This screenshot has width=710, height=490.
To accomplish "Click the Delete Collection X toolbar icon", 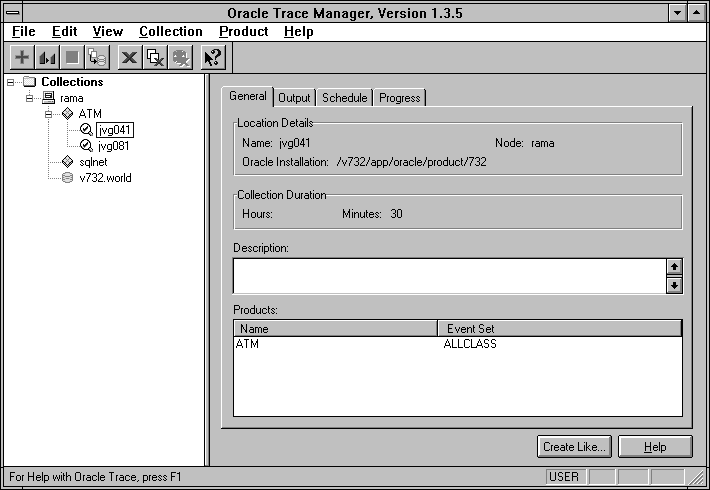I will point(130,58).
